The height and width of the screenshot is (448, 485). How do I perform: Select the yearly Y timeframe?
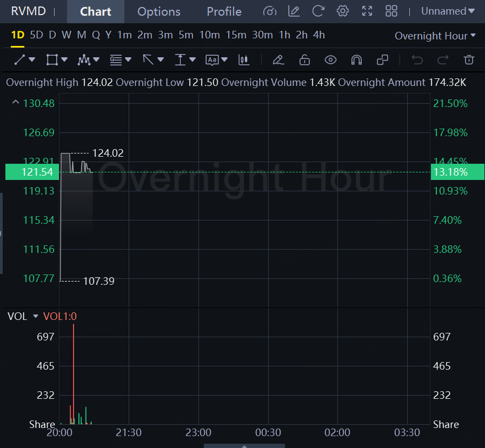(108, 35)
